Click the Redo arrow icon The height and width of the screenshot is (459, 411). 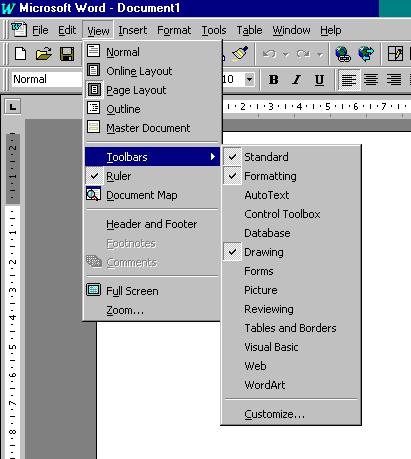tap(303, 54)
